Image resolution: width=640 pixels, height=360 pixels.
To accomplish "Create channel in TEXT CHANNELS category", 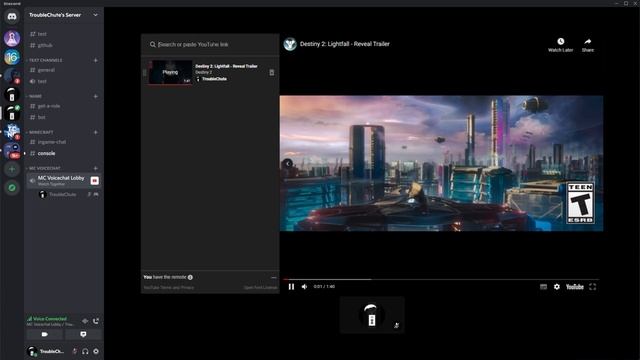I will [x=96, y=60].
